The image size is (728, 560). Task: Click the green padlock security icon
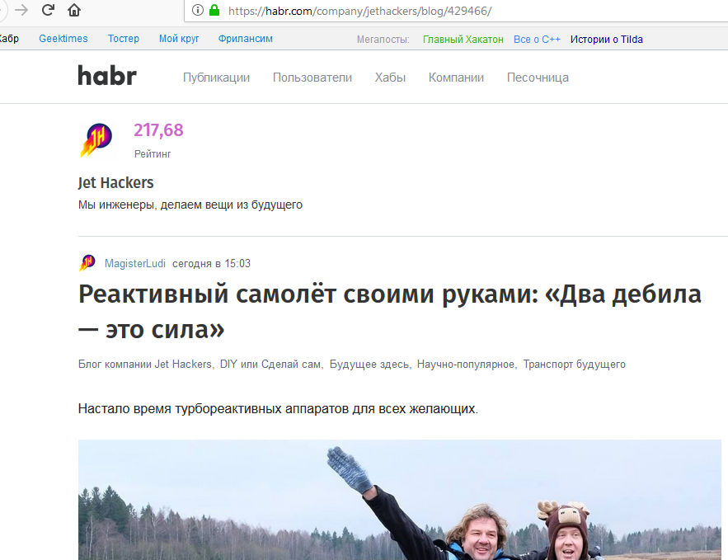[x=214, y=11]
